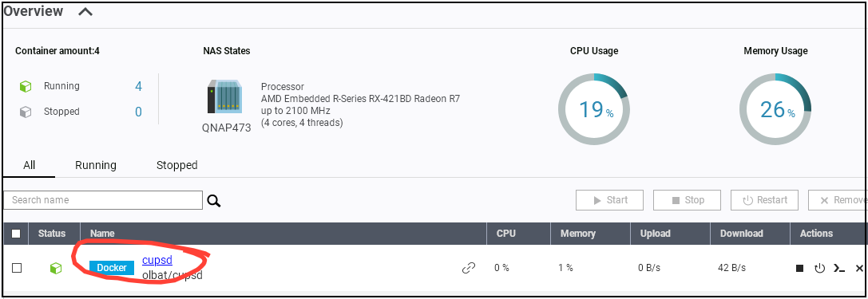Click the restart power icon for cupsd
Image resolution: width=868 pixels, height=299 pixels.
point(820,268)
